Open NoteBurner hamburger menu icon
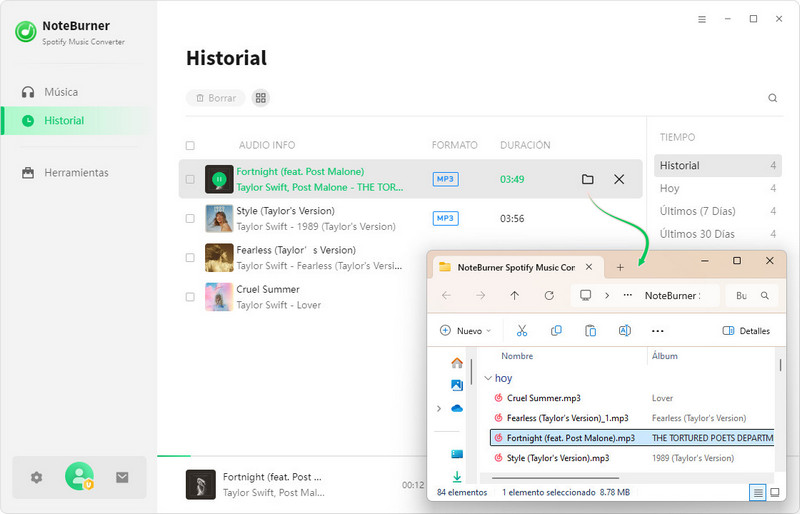800x514 pixels. click(x=702, y=19)
